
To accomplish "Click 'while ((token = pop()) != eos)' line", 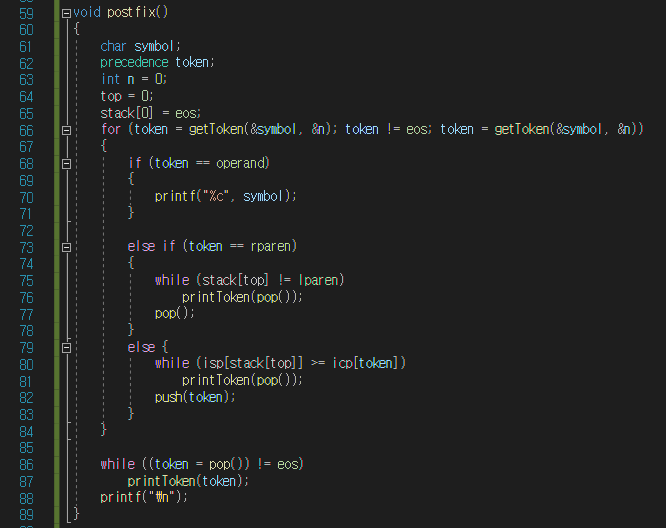I will pos(202,464).
